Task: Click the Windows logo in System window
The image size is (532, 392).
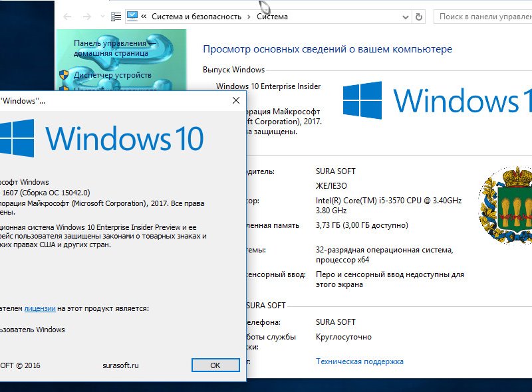Action: (x=437, y=100)
